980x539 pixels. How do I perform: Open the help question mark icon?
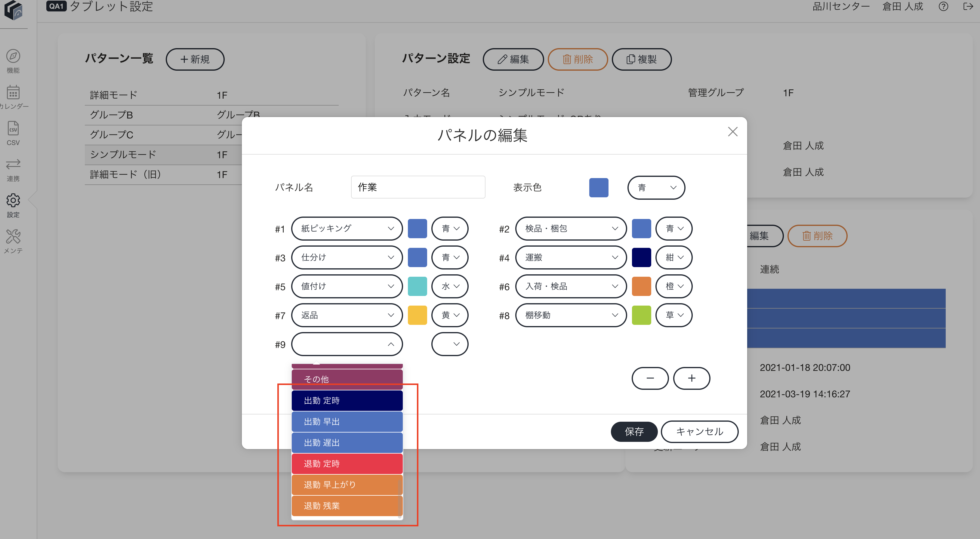(943, 6)
